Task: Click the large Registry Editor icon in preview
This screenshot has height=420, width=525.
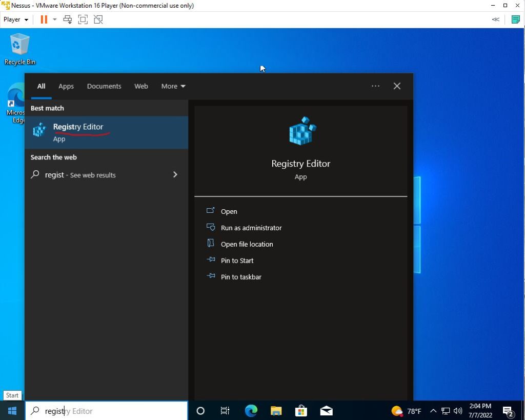Action: pyautogui.click(x=302, y=131)
